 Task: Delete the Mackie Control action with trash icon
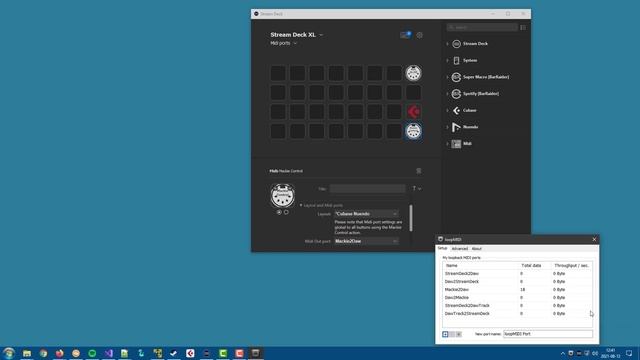(418, 171)
